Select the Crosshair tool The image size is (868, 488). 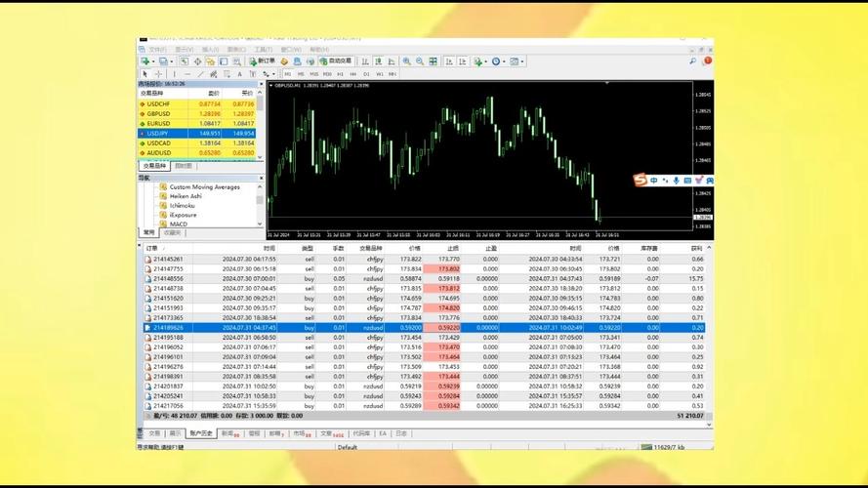click(x=159, y=74)
